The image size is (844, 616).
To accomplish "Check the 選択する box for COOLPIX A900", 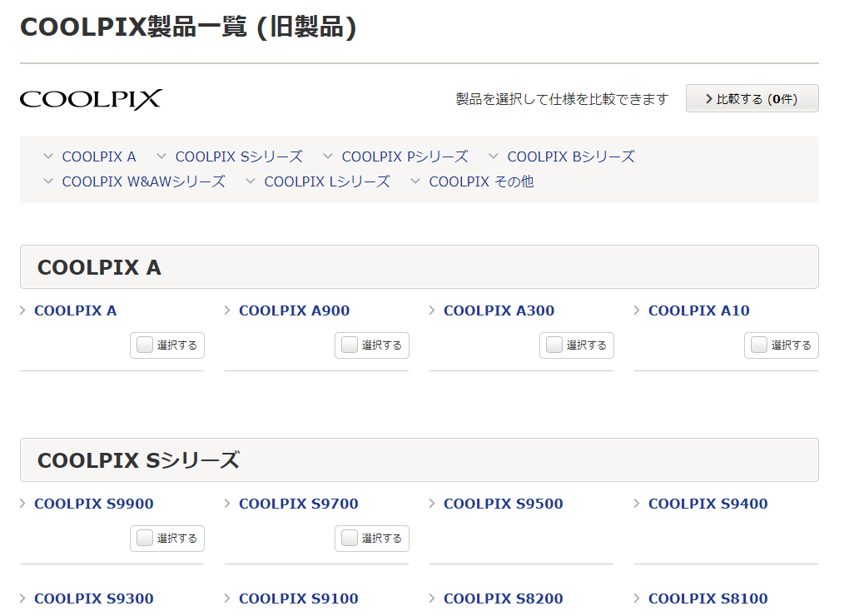I will (x=350, y=345).
